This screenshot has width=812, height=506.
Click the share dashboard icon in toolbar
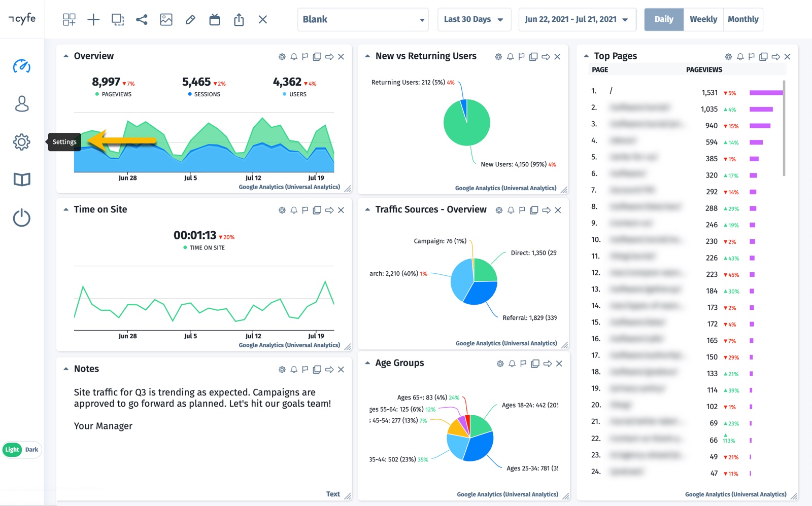click(x=142, y=20)
